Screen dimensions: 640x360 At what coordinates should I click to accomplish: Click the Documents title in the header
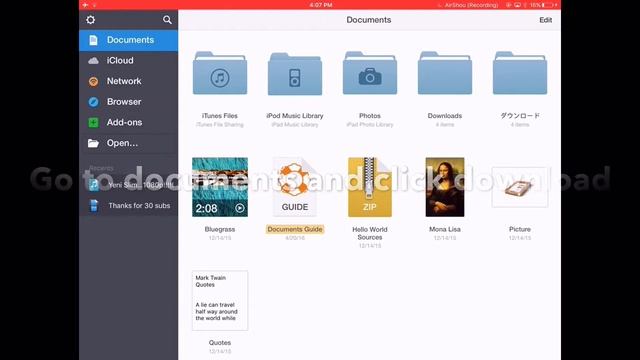tap(369, 20)
